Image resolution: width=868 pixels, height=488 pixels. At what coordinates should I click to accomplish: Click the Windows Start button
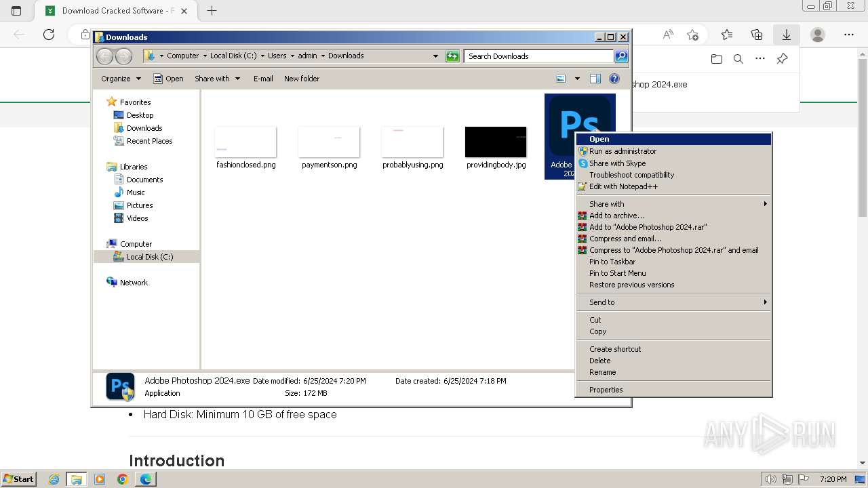(18, 479)
